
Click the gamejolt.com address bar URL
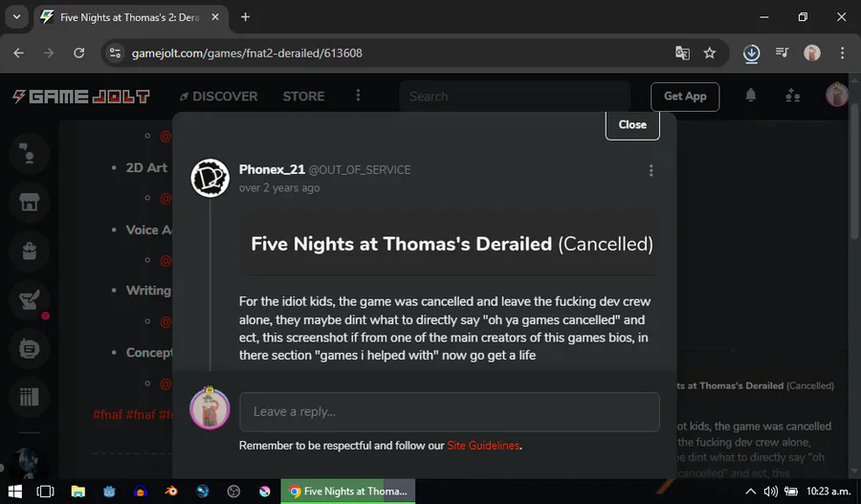(247, 54)
